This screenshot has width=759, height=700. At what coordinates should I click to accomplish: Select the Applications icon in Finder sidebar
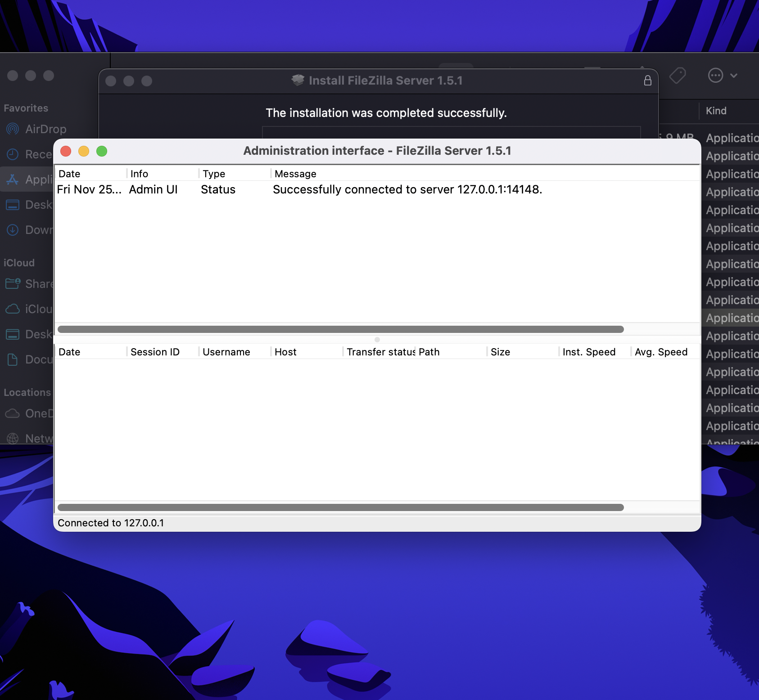(13, 179)
